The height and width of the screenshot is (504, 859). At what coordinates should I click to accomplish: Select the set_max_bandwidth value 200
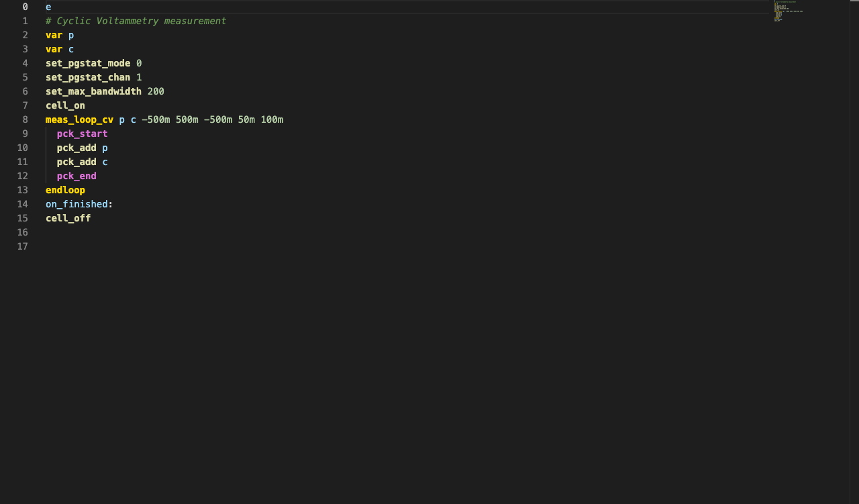pos(157,91)
